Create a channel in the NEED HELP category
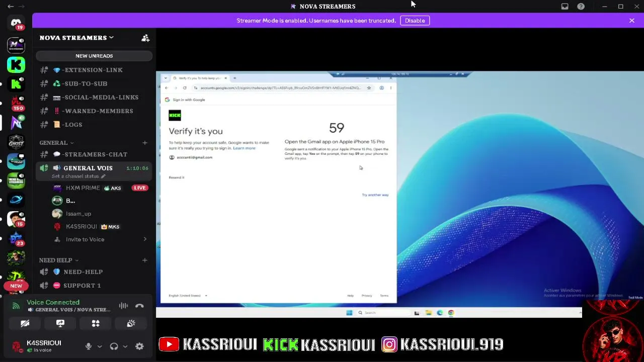 click(145, 260)
